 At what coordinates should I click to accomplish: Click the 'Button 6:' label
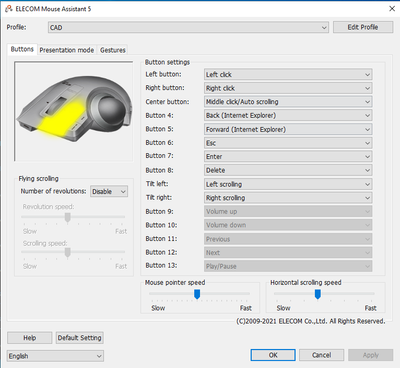coord(159,143)
